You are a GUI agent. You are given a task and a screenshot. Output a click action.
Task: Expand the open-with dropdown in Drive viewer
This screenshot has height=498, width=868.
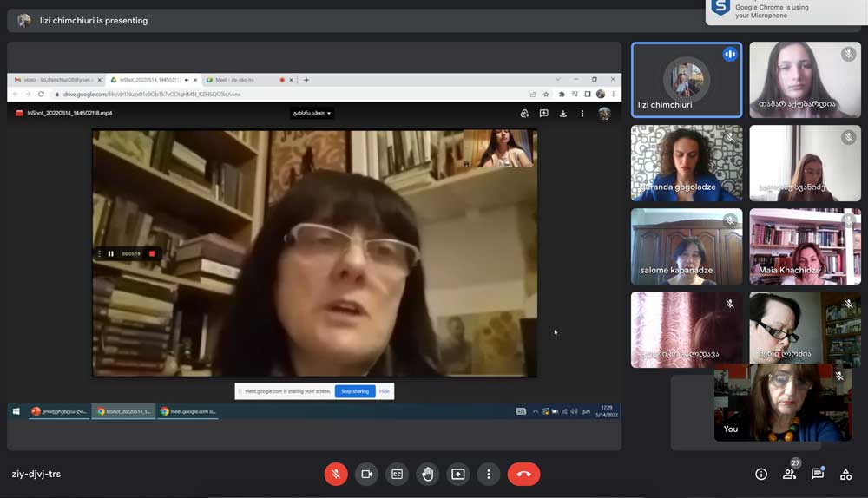click(x=312, y=113)
